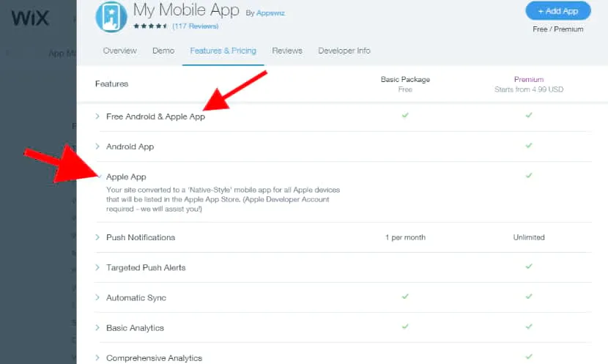Screen dimensions: 608x364
Task: Click the Apple App feature title
Action: coord(126,177)
